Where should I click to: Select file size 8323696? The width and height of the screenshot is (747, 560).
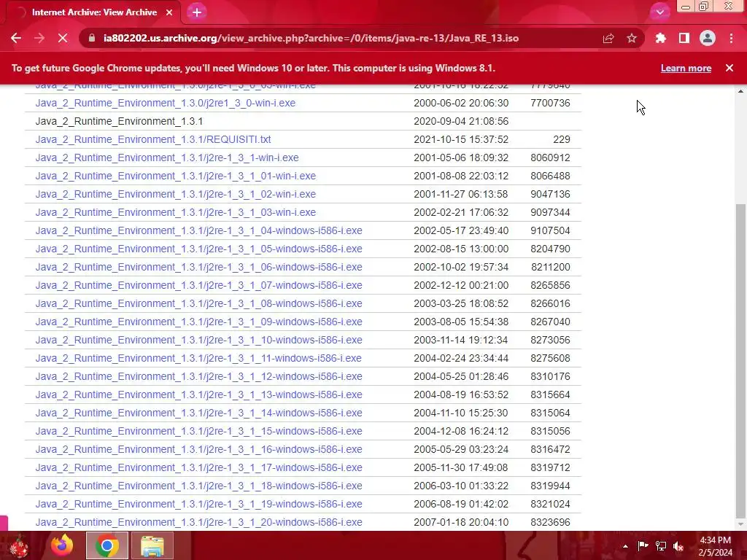pos(550,522)
